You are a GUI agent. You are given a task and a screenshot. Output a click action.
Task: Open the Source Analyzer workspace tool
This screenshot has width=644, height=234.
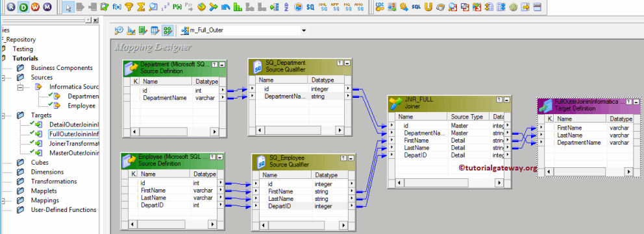pos(119,30)
